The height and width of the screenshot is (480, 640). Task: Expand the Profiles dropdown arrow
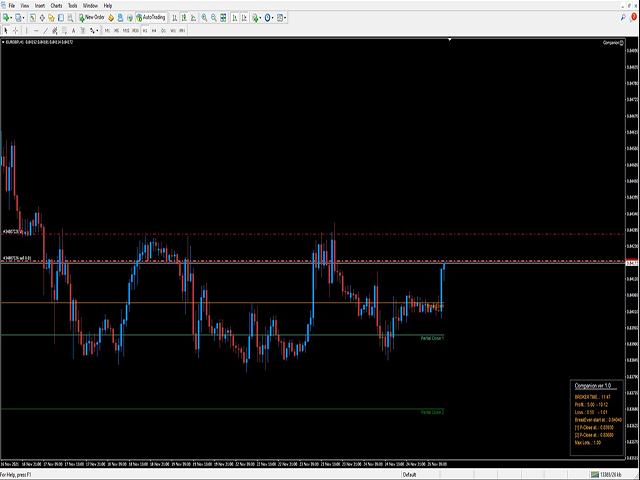23,18
